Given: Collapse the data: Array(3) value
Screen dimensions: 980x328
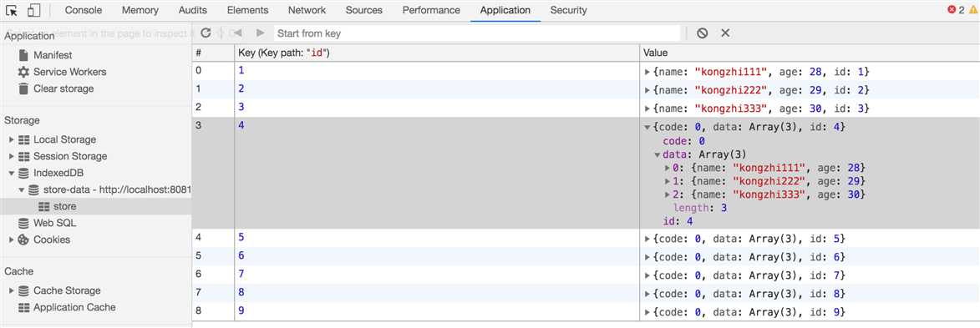Looking at the screenshot, I should [658, 155].
